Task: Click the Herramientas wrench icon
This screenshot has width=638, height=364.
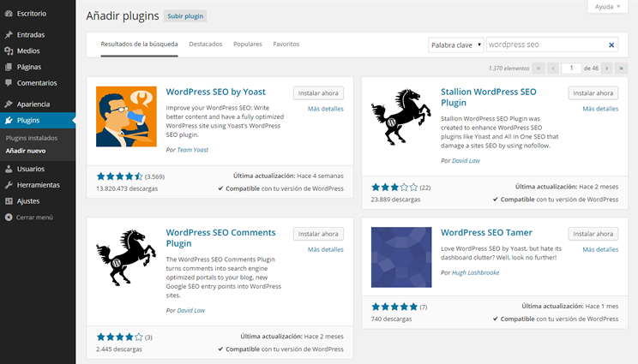Action: (9, 185)
